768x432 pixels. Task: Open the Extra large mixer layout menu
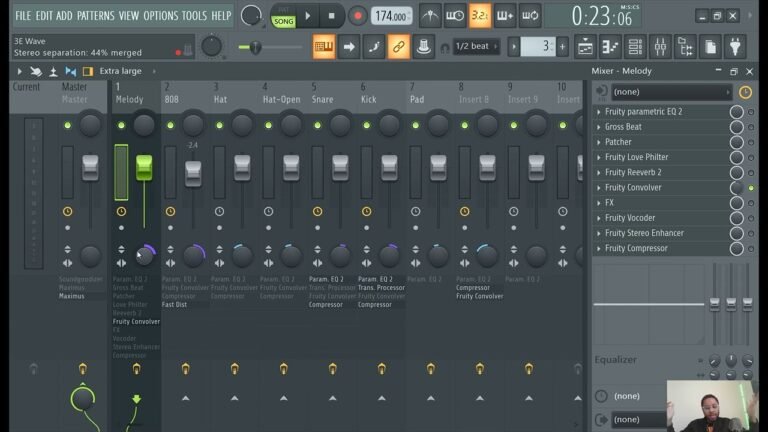[120, 71]
